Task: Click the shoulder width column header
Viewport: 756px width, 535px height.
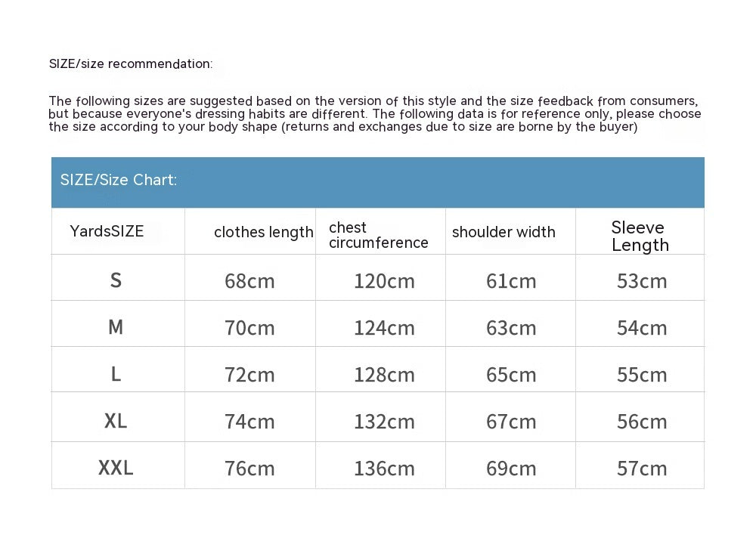Action: tap(503, 232)
